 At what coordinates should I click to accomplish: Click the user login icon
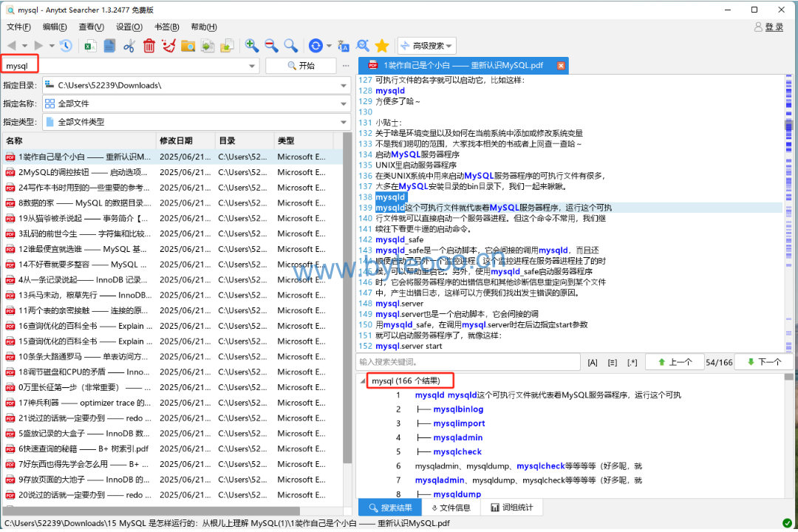(758, 27)
